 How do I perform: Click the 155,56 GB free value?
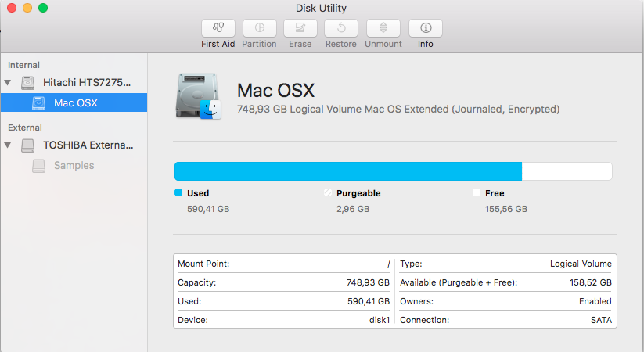506,209
